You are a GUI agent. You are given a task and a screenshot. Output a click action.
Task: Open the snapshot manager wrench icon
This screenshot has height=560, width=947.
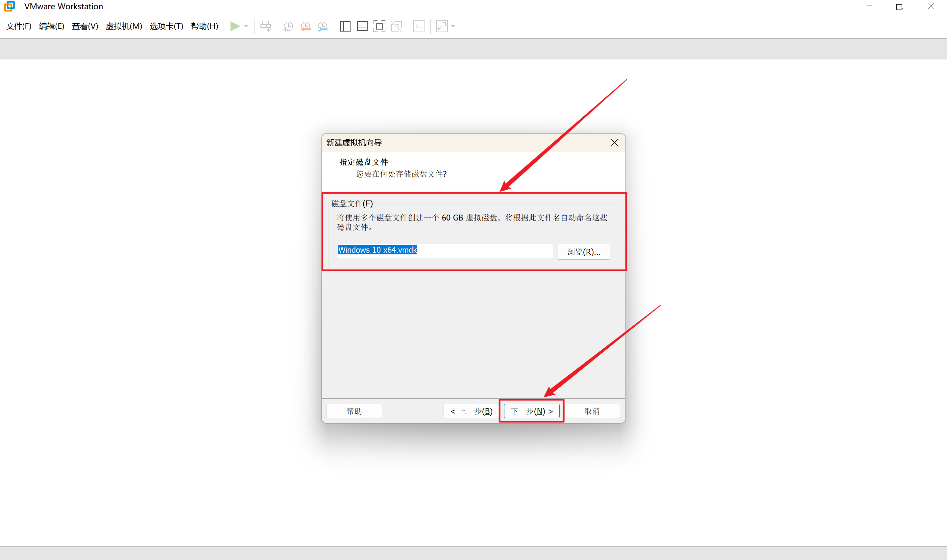point(323,26)
